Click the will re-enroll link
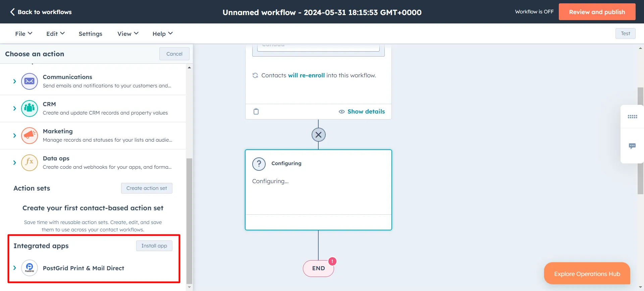 tap(306, 75)
